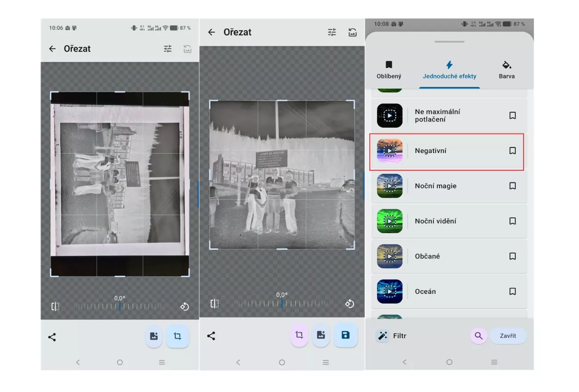
Task: Click the rotation angle ruler in first screen
Action: (x=119, y=306)
